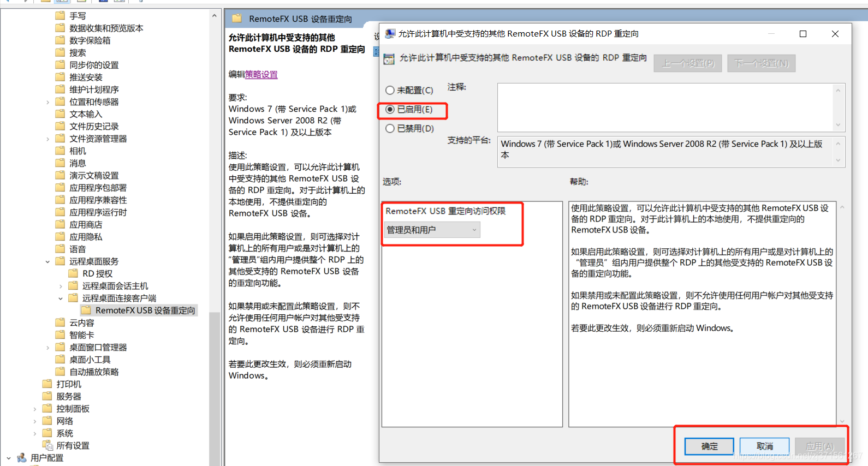Expand the 控制面板 tree node
The image size is (868, 466).
[34, 409]
